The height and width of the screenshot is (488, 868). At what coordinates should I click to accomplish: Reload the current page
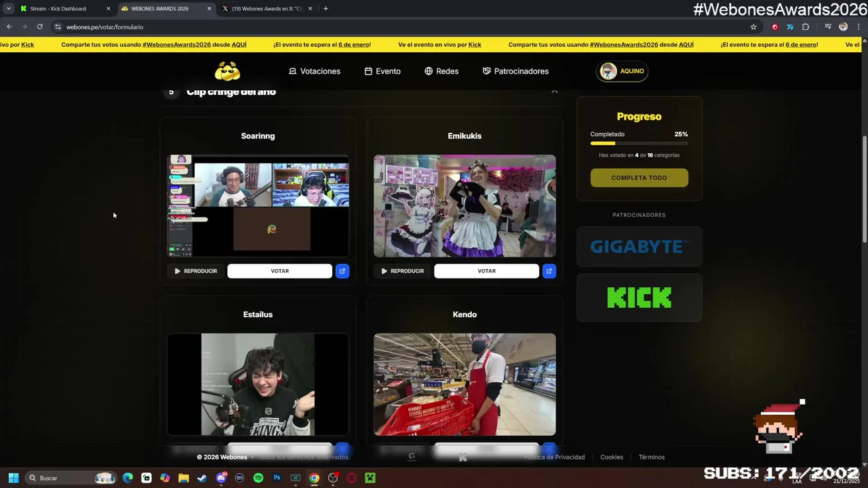[x=40, y=26]
